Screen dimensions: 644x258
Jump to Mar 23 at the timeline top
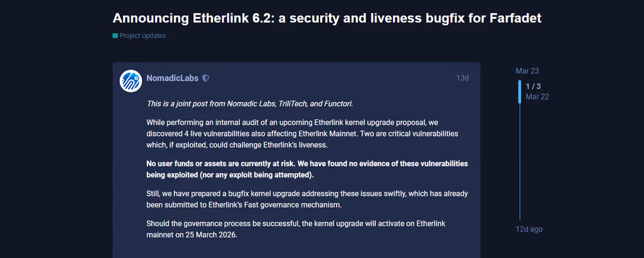[527, 71]
